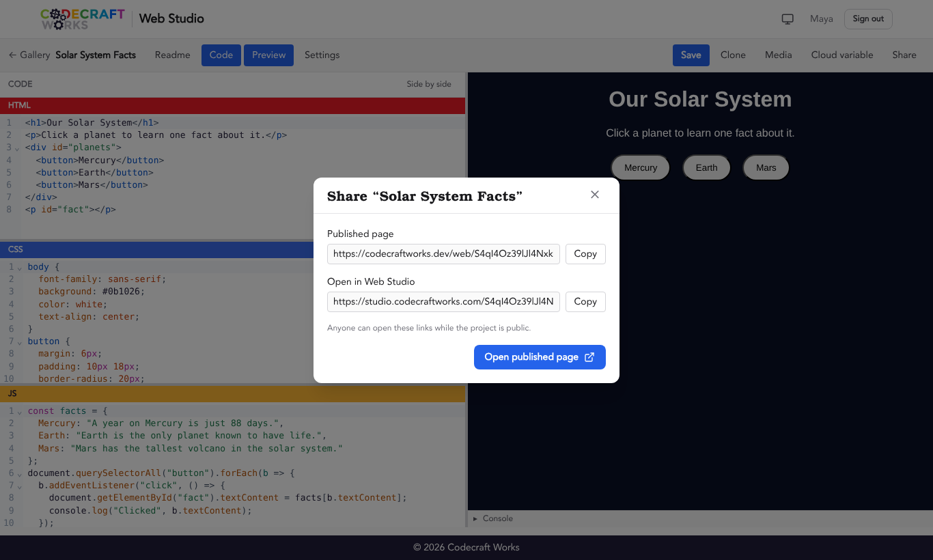Viewport: 933px width, 560px height.
Task: Click the Codecraft Works logo
Action: tap(83, 19)
